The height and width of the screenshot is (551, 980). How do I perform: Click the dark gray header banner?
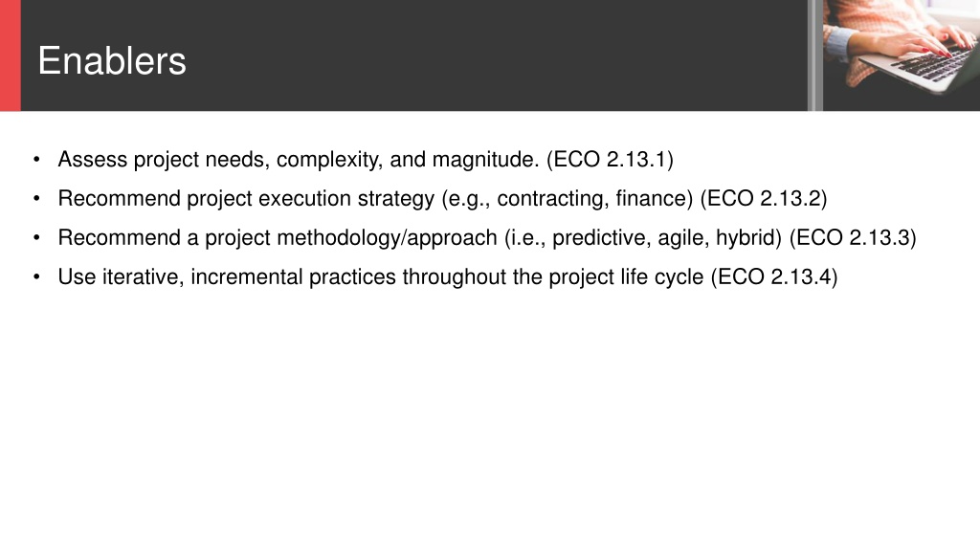413,55
